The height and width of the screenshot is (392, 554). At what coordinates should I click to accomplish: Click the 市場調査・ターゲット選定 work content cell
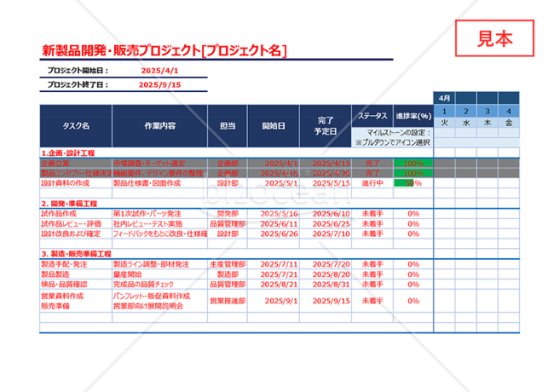click(x=159, y=163)
